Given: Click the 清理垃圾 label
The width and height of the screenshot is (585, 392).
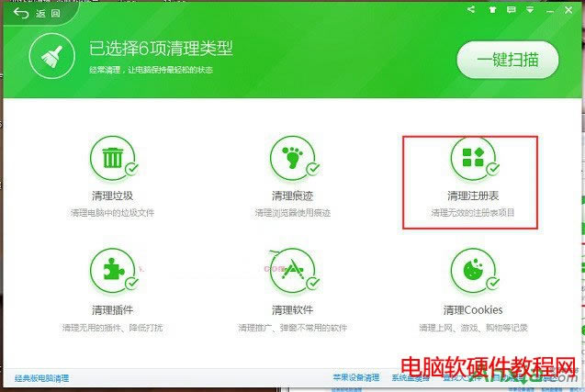Looking at the screenshot, I should [x=112, y=196].
